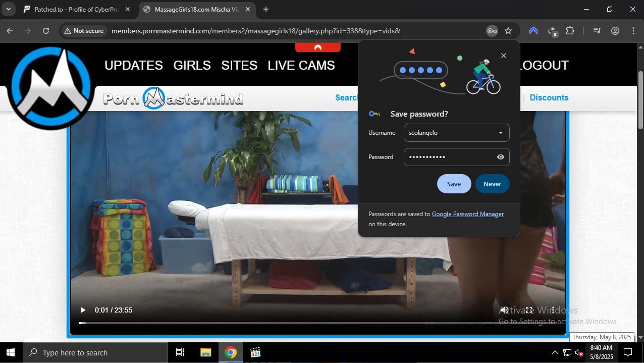The height and width of the screenshot is (363, 644).
Task: Bookmark this page with the star icon
Action: 508,31
